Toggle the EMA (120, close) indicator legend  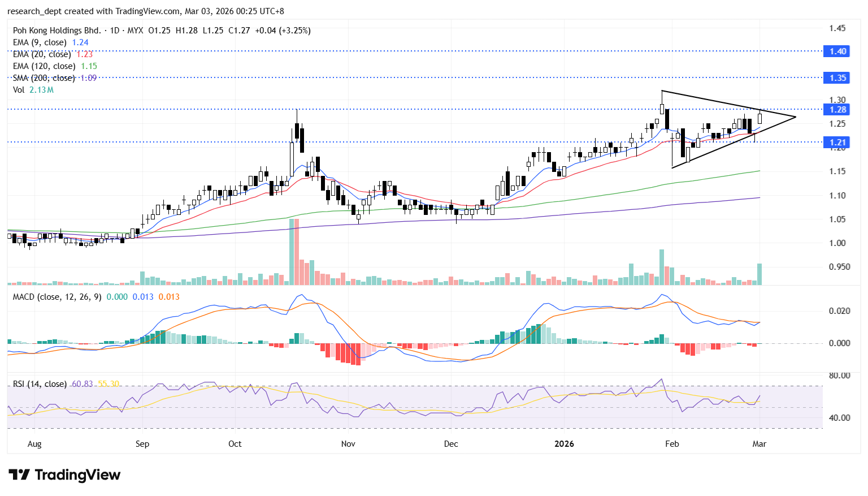(x=44, y=66)
